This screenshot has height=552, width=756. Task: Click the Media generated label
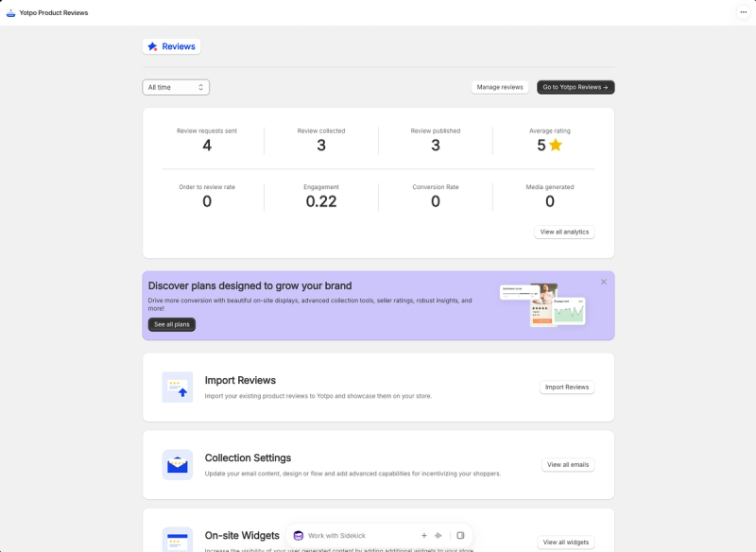coord(550,187)
